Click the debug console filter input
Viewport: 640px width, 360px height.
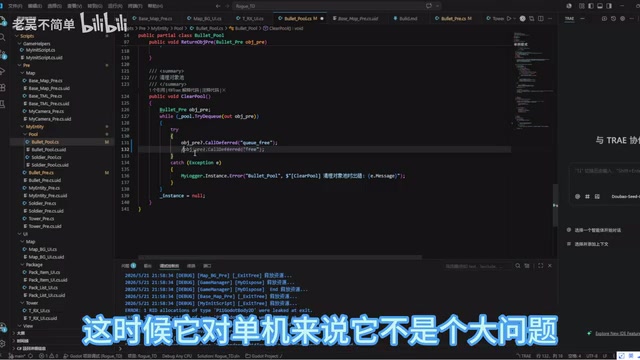pos(477,266)
